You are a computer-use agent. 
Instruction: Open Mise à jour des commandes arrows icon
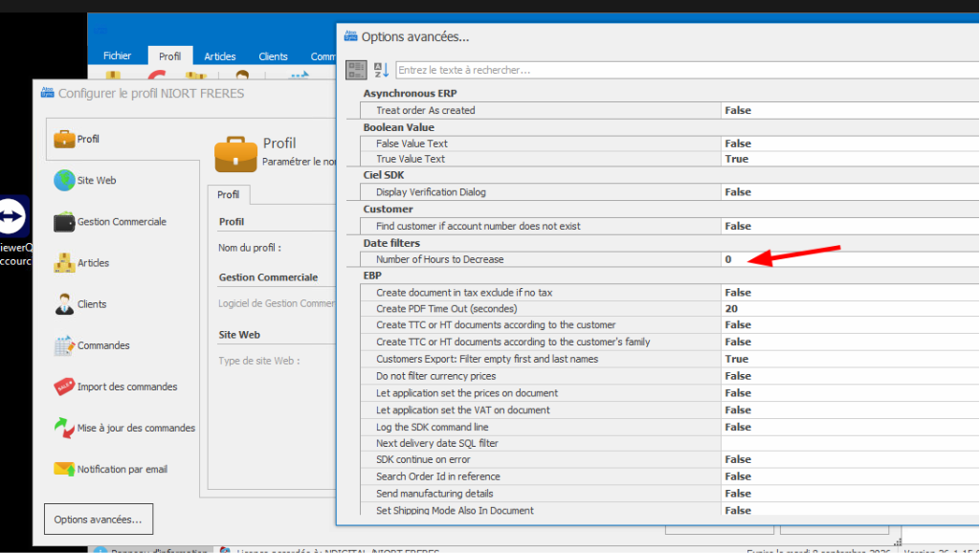[x=64, y=428]
